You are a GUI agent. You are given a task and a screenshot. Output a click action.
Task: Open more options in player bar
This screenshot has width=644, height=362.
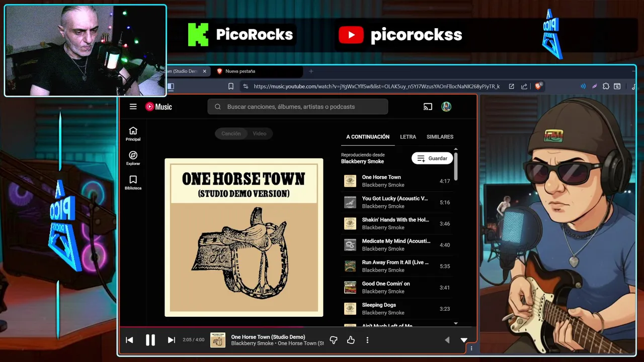(x=367, y=340)
